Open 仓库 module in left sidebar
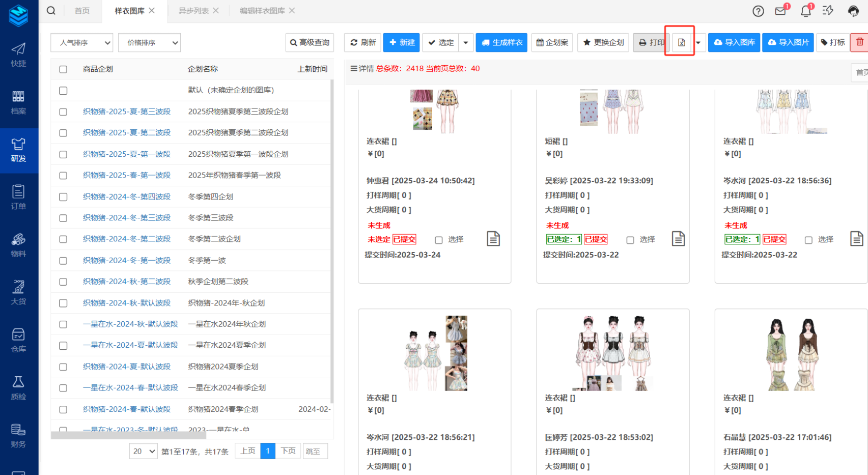 click(19, 341)
